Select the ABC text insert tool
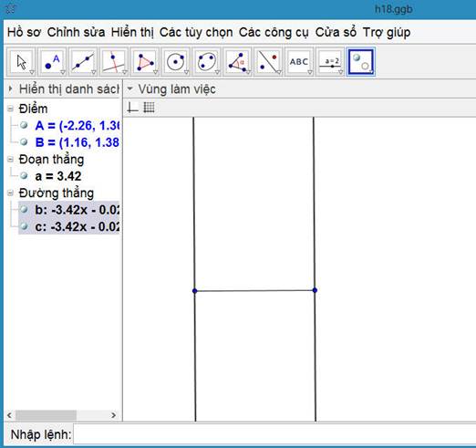This screenshot has width=476, height=448. pos(299,62)
